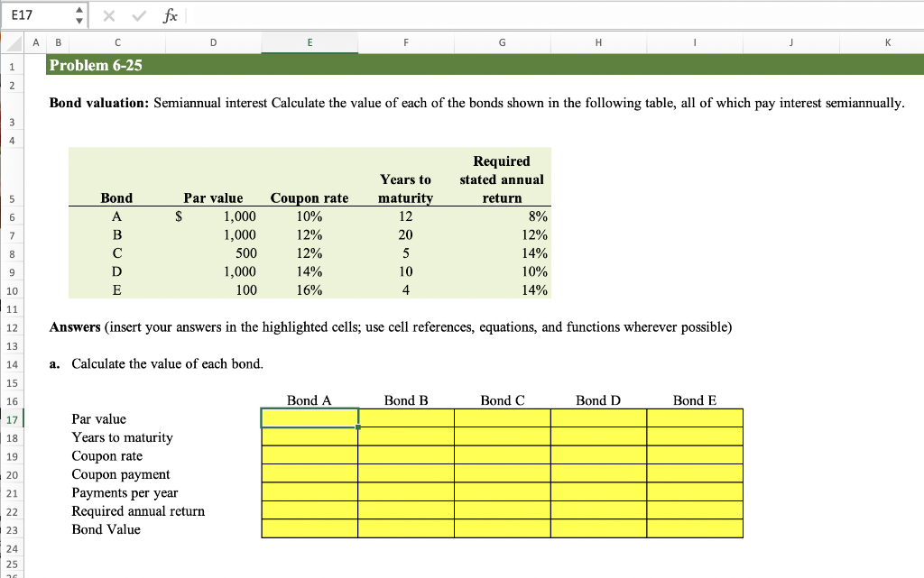Select column K header
Screen dimensions: 924x578
click(x=887, y=42)
